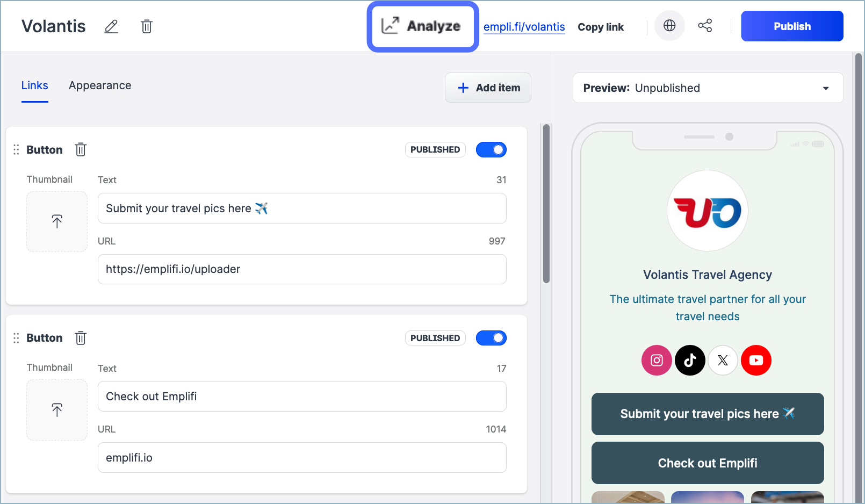
Task: Open the empli.fi/volantis link
Action: coord(524,27)
